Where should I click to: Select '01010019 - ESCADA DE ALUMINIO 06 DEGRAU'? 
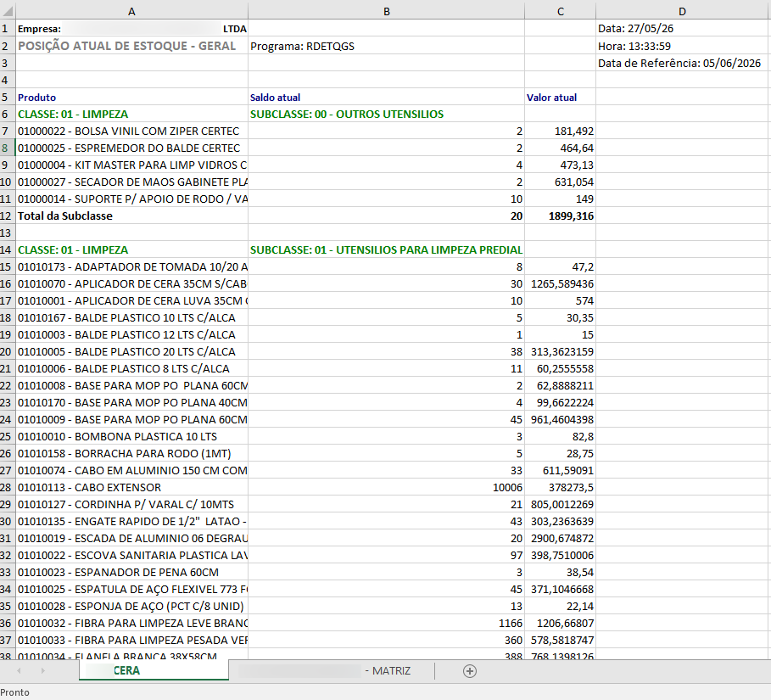(131, 539)
